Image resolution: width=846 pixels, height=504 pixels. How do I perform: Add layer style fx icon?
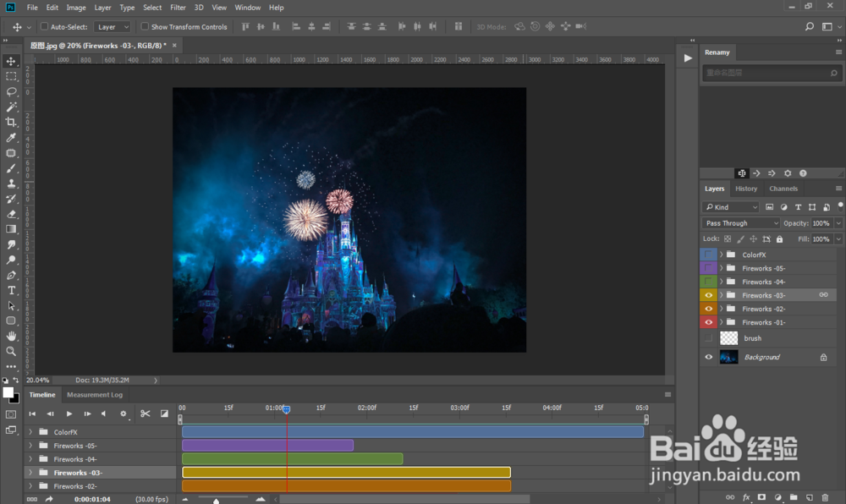coord(746,497)
